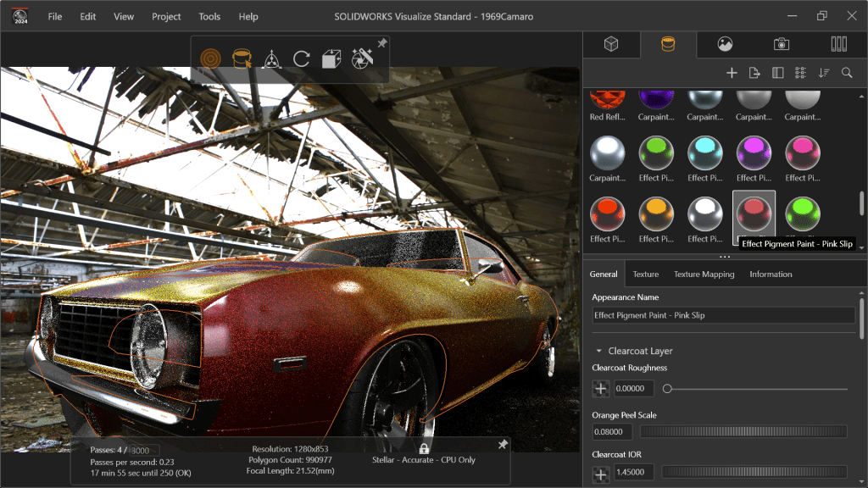Add a new appearance with plus icon
This screenshot has height=488, width=868.
pos(732,73)
